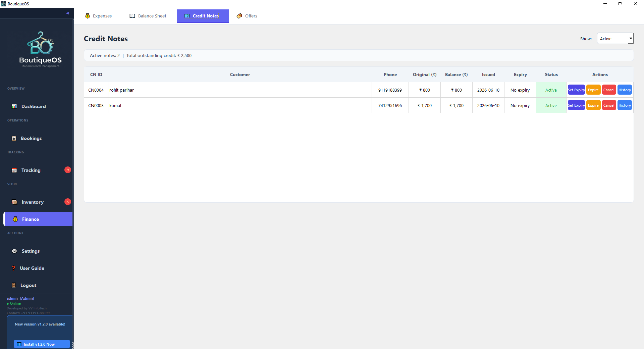Open Tracking via its sidebar icon
Screen dimensions: 644x349
pyautogui.click(x=14, y=170)
